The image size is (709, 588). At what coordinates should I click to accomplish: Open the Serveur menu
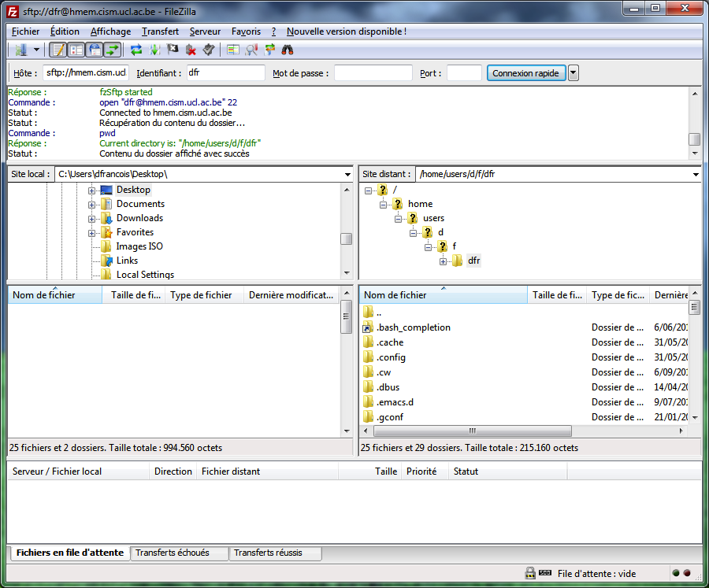tap(206, 31)
